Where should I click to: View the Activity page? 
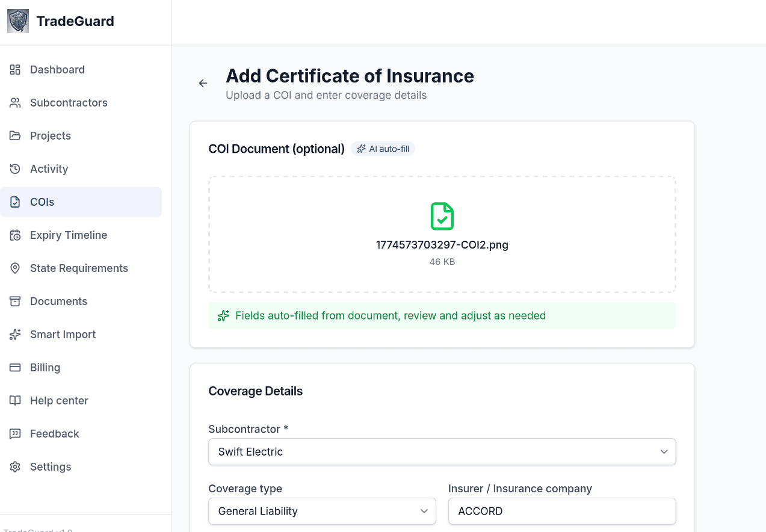point(81,169)
